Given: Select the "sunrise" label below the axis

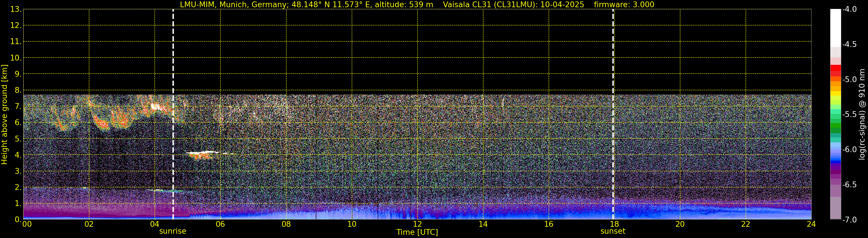Looking at the screenshot, I should 172,231.
